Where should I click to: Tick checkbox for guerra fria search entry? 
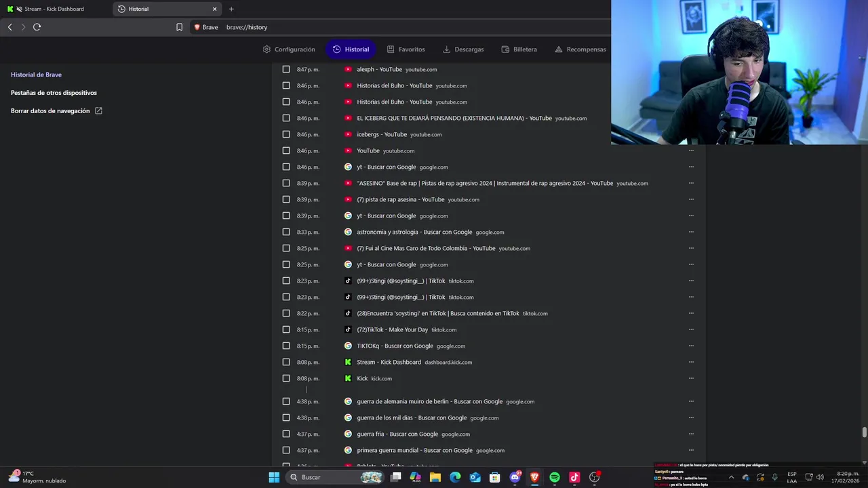point(286,434)
